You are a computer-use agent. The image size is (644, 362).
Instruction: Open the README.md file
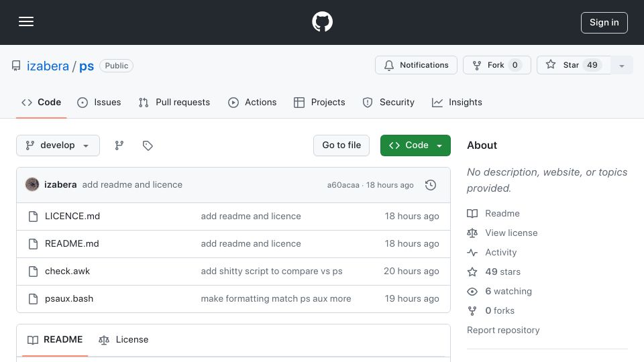point(72,244)
